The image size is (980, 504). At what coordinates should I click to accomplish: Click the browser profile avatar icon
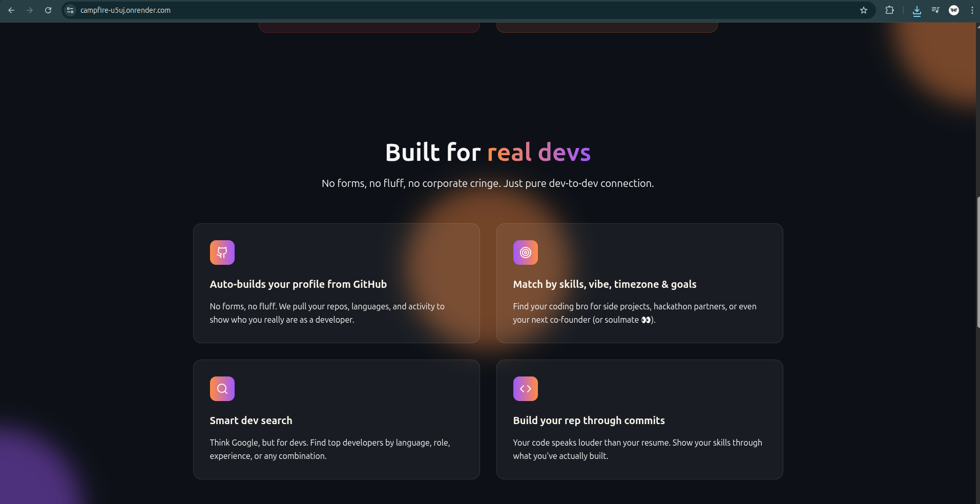(x=953, y=10)
